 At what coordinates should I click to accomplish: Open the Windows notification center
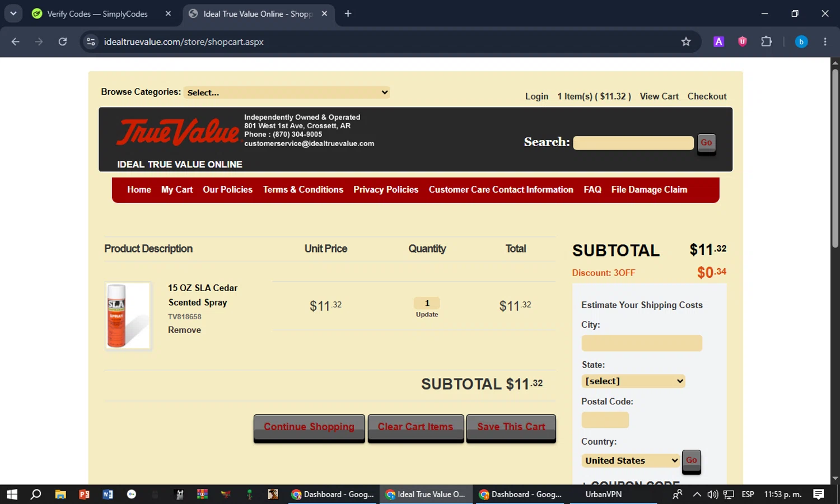coord(819,494)
